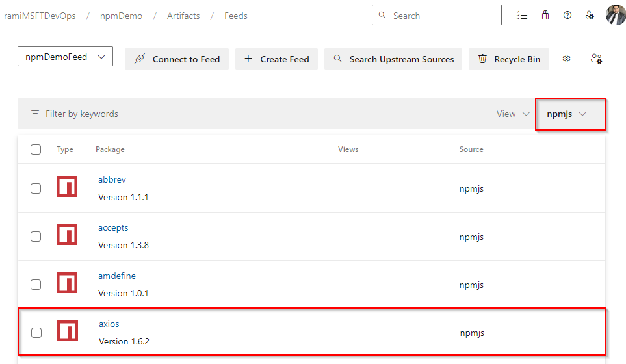Screen dimensions: 626x364
Task: Click the npm icon for axios package
Action: pyautogui.click(x=67, y=331)
